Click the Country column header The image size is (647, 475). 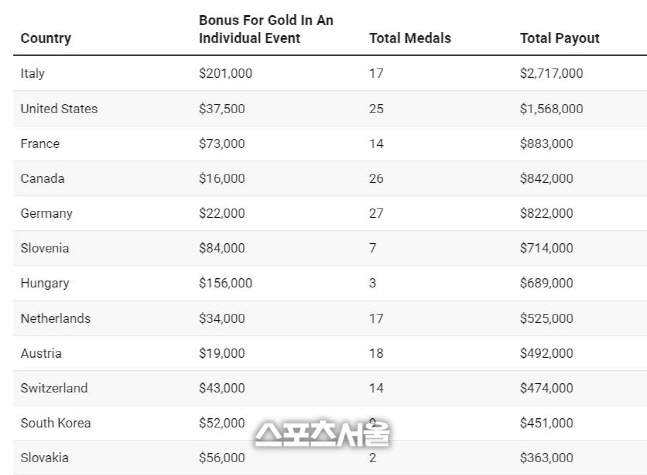[x=46, y=38]
